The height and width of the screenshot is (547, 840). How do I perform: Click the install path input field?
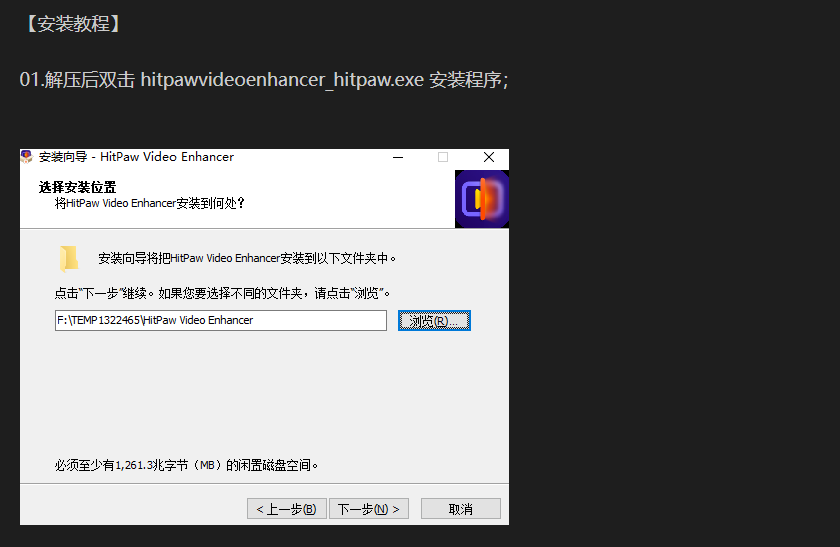[x=221, y=320]
